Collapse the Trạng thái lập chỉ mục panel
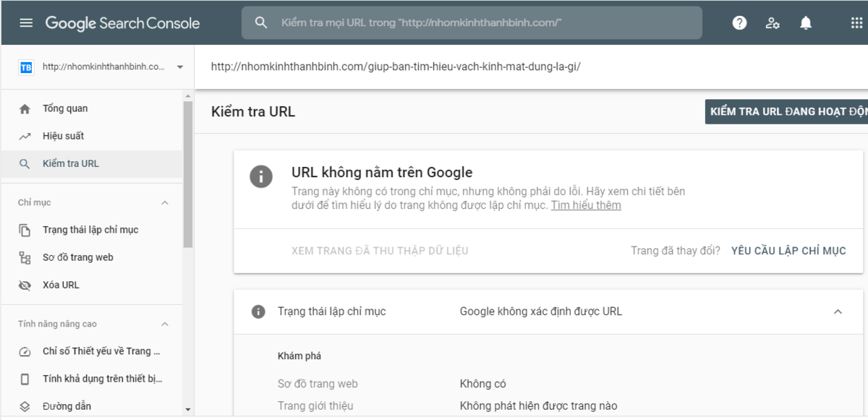Screen dimensions: 868x420 pyautogui.click(x=838, y=312)
